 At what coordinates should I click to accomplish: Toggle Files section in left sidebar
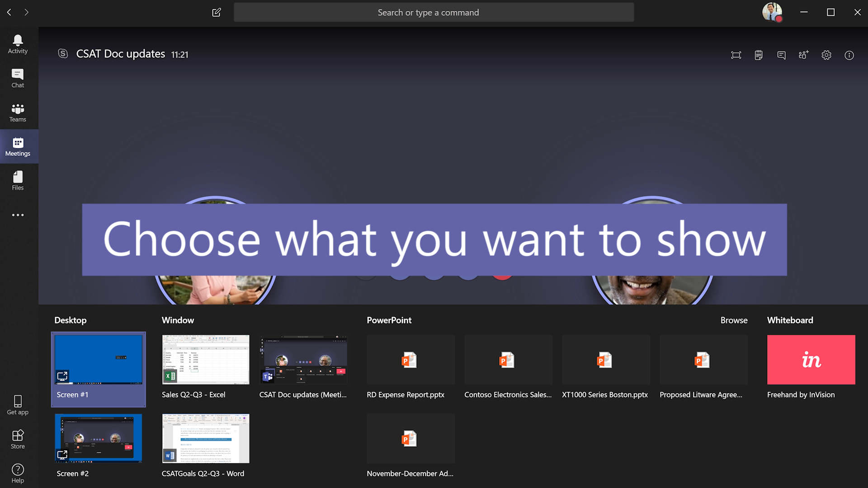tap(17, 181)
